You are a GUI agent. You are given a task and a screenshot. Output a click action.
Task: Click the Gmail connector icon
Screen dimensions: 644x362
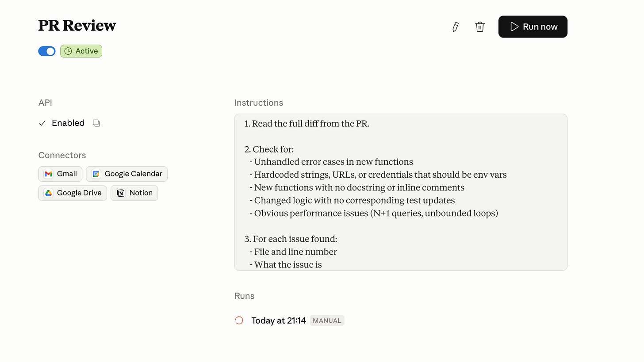[x=49, y=174]
